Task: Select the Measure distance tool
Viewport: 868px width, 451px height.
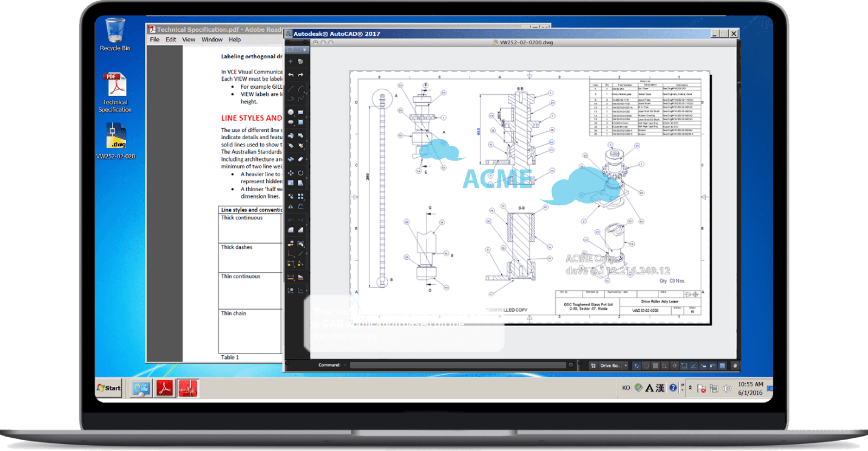Action: (x=300, y=277)
